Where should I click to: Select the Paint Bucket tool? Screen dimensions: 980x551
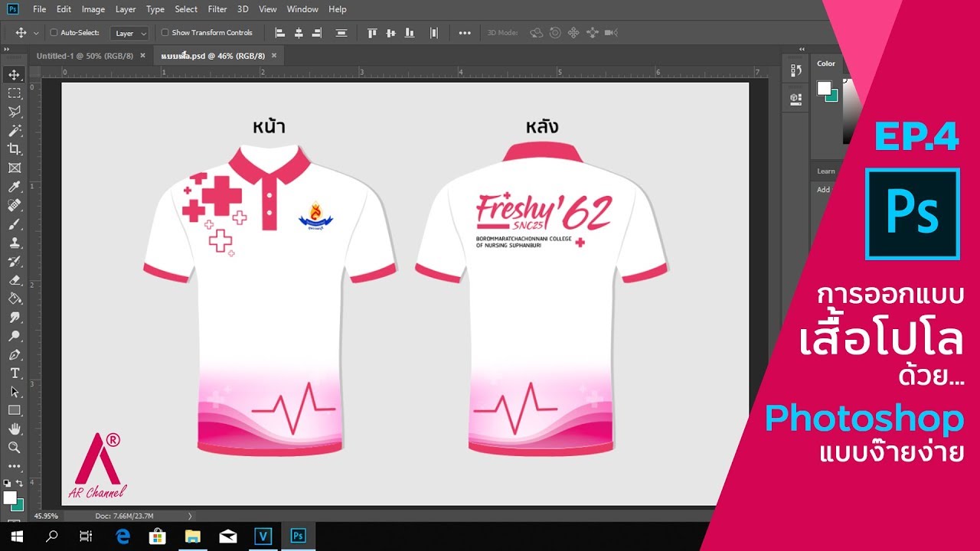point(15,298)
